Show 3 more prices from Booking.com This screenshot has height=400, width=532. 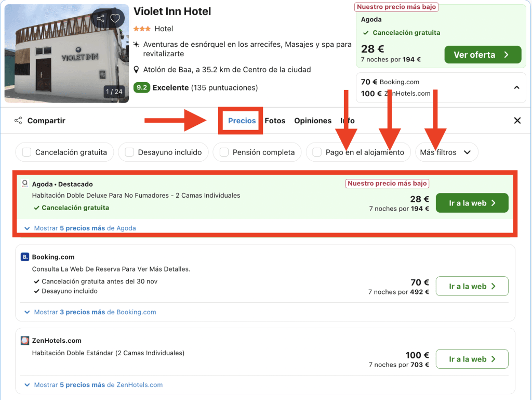coord(95,312)
